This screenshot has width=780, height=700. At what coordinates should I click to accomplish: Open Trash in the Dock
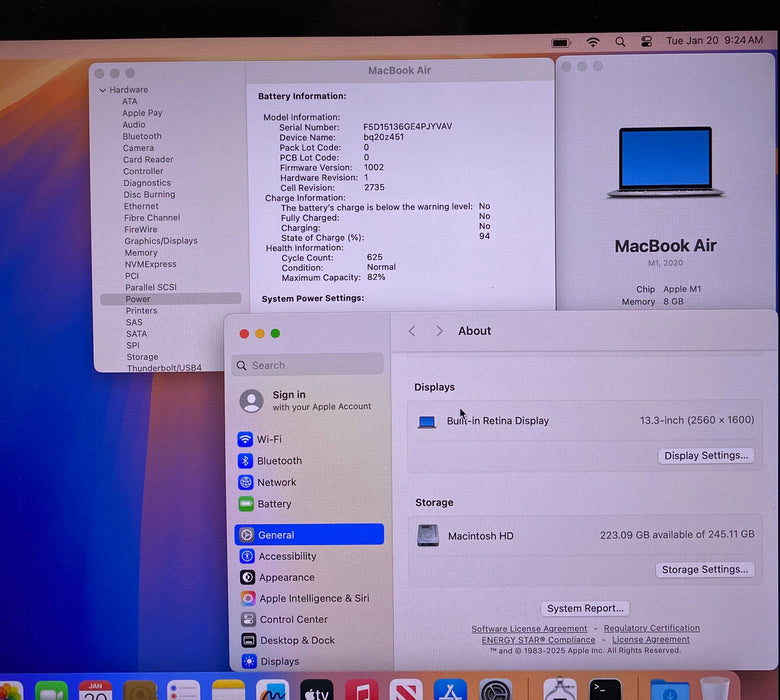(x=714, y=690)
